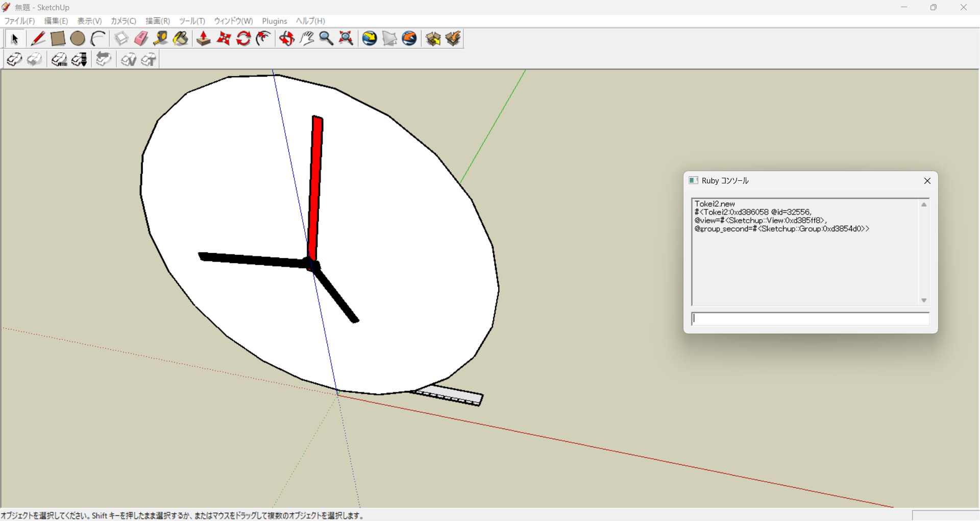Select the Rotate tool

point(243,39)
